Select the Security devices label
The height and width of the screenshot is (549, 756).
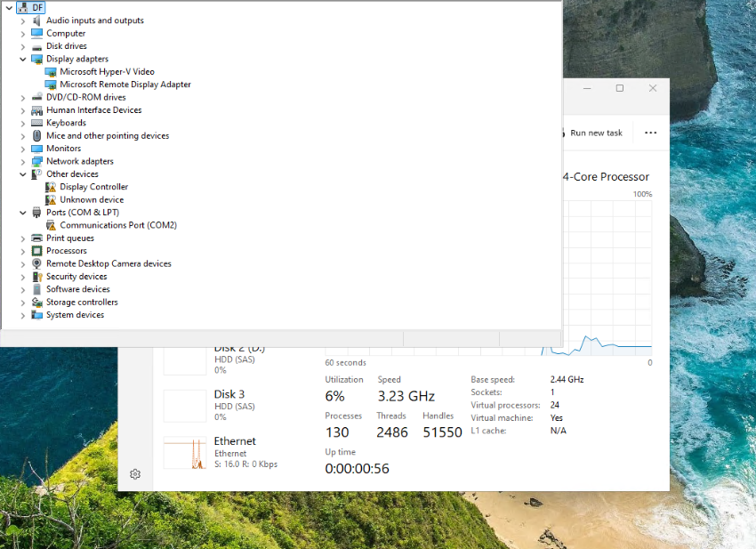tap(76, 277)
